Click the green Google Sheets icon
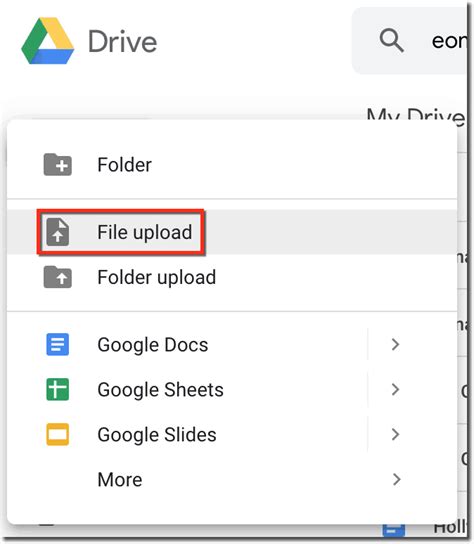The image size is (474, 544). [x=58, y=389]
